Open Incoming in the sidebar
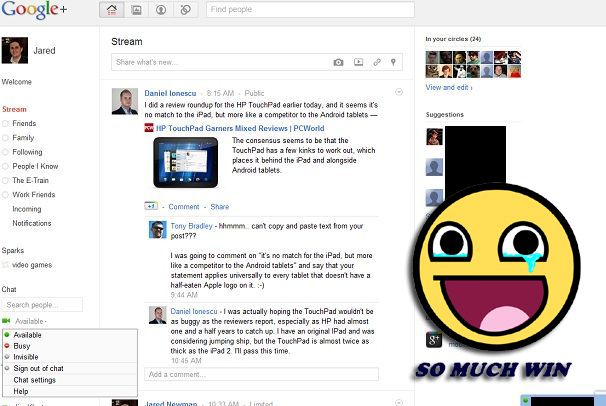 coord(27,209)
